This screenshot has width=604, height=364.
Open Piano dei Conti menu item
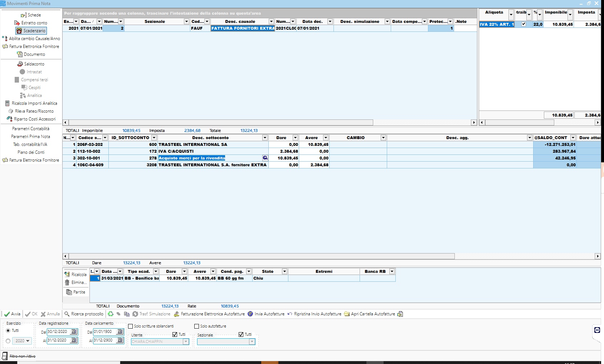pos(31,152)
